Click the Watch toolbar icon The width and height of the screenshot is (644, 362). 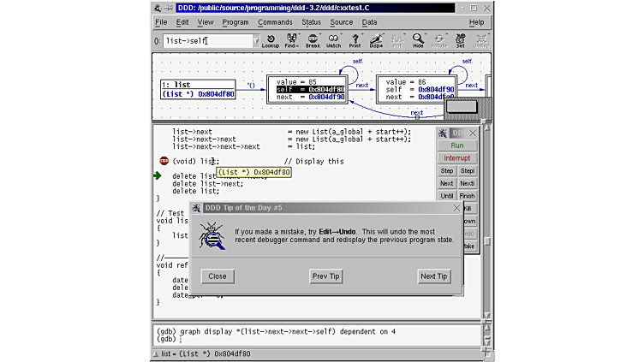point(333,40)
